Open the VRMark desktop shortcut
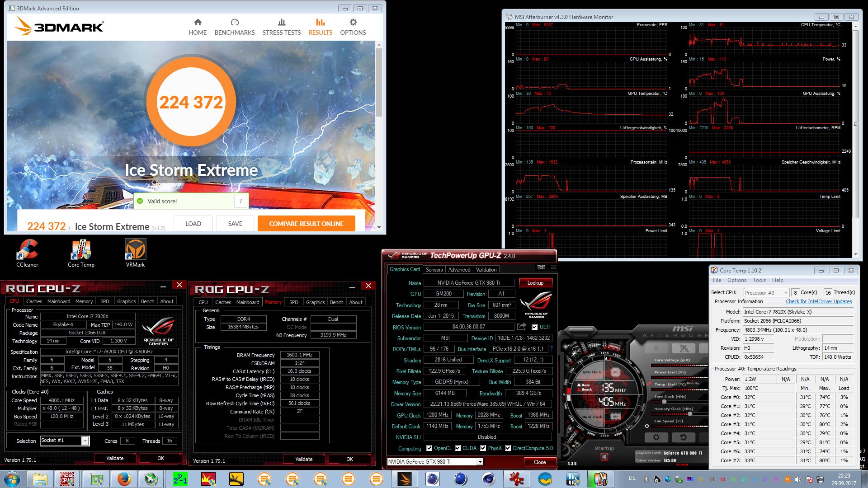This screenshot has width=868, height=488. coord(135,253)
